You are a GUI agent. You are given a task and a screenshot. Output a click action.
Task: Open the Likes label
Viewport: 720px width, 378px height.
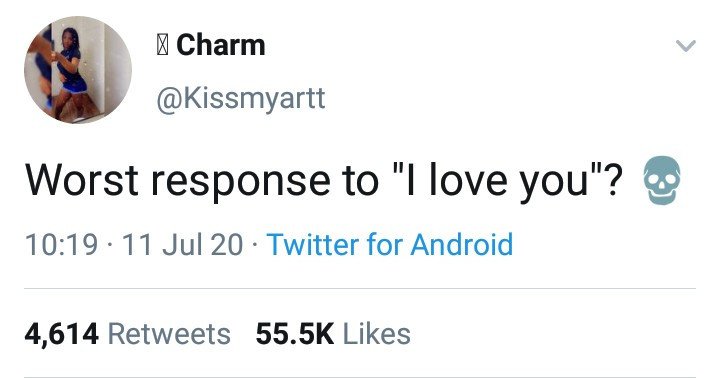pos(377,334)
